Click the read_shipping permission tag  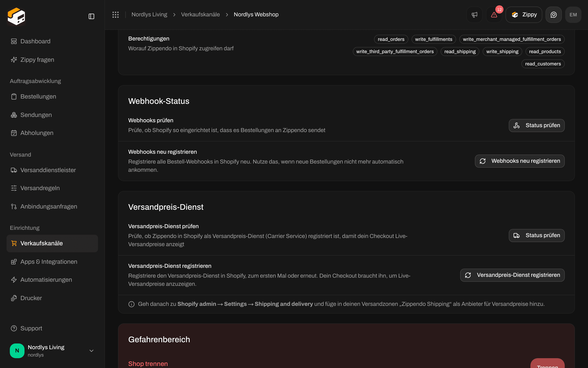pyautogui.click(x=460, y=52)
